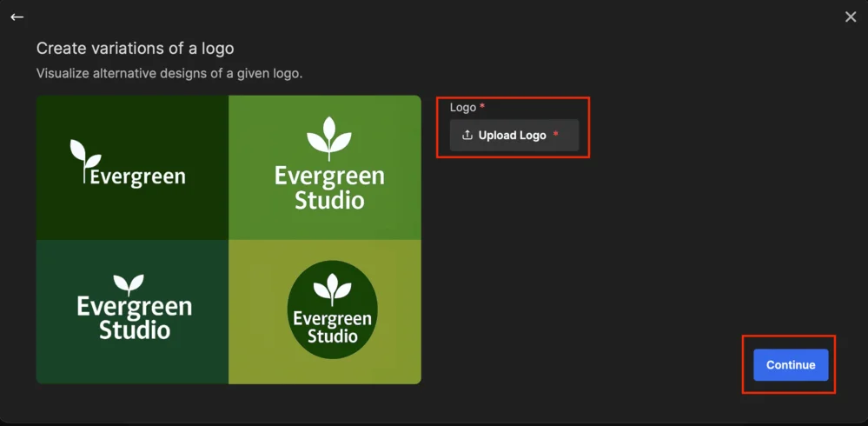The width and height of the screenshot is (868, 426).
Task: Click the red asterisk inside Upload Logo
Action: click(555, 135)
